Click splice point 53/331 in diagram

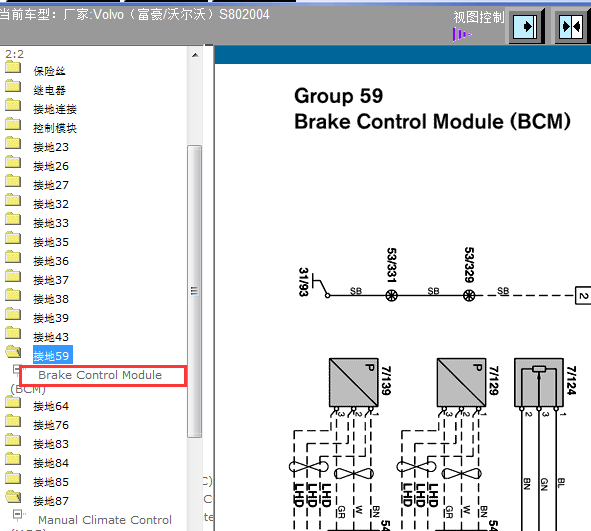point(392,295)
